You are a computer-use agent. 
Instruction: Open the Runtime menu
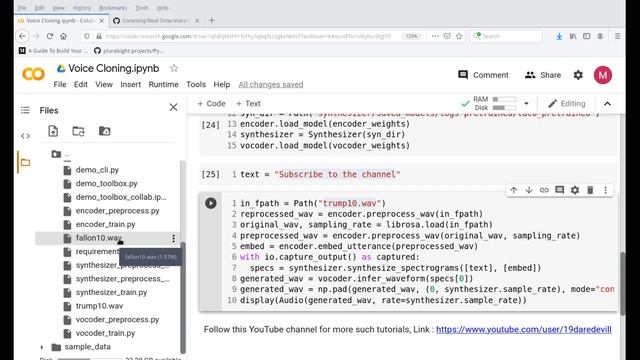163,84
